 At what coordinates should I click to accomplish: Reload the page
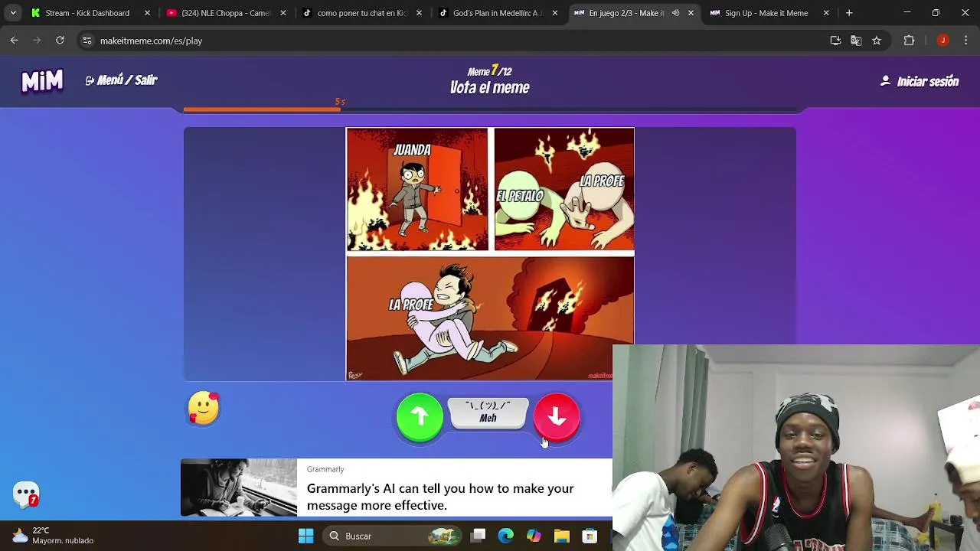[60, 41]
